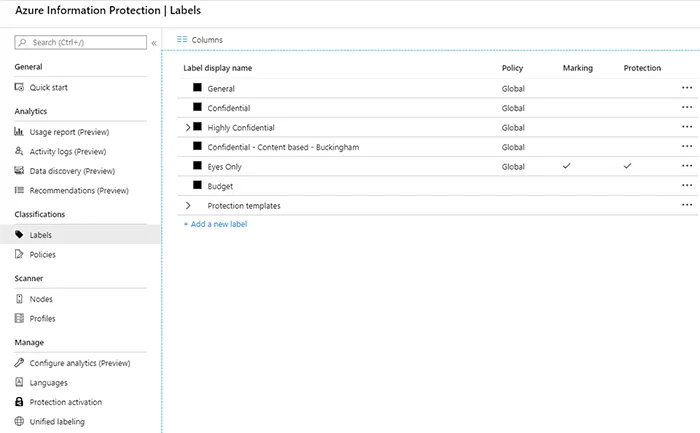Click the Policy column header

click(x=512, y=68)
